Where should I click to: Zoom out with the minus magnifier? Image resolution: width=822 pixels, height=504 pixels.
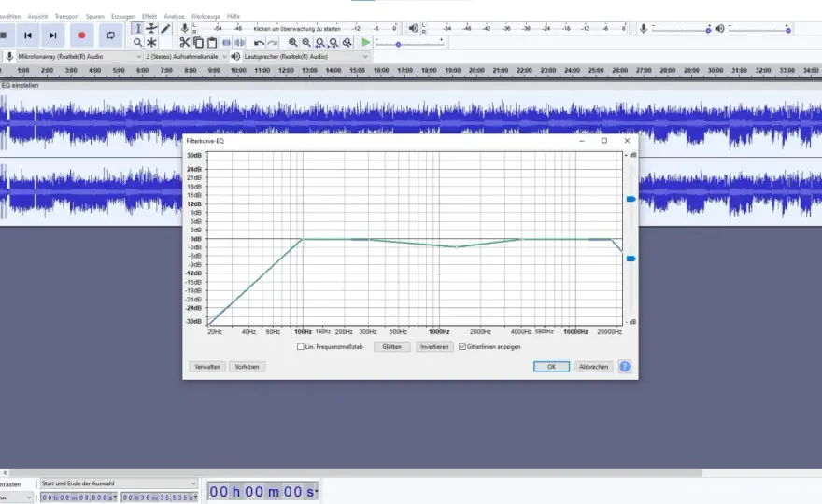click(x=306, y=42)
